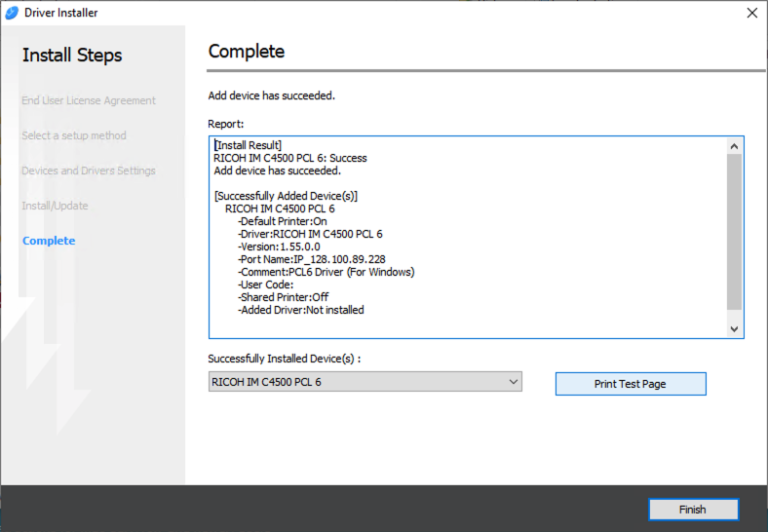Image resolution: width=768 pixels, height=532 pixels.
Task: Open the Successfully Installed Devices dropdown
Action: click(365, 382)
